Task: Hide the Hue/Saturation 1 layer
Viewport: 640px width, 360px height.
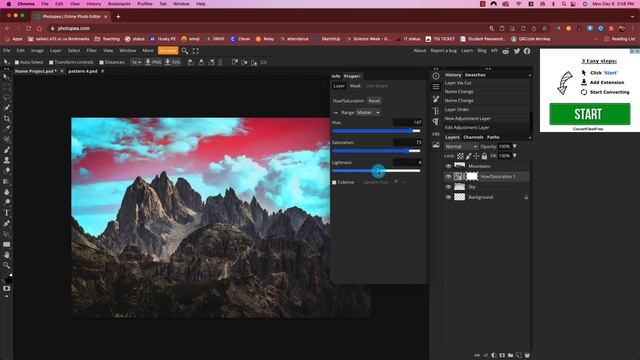Action: tap(448, 177)
